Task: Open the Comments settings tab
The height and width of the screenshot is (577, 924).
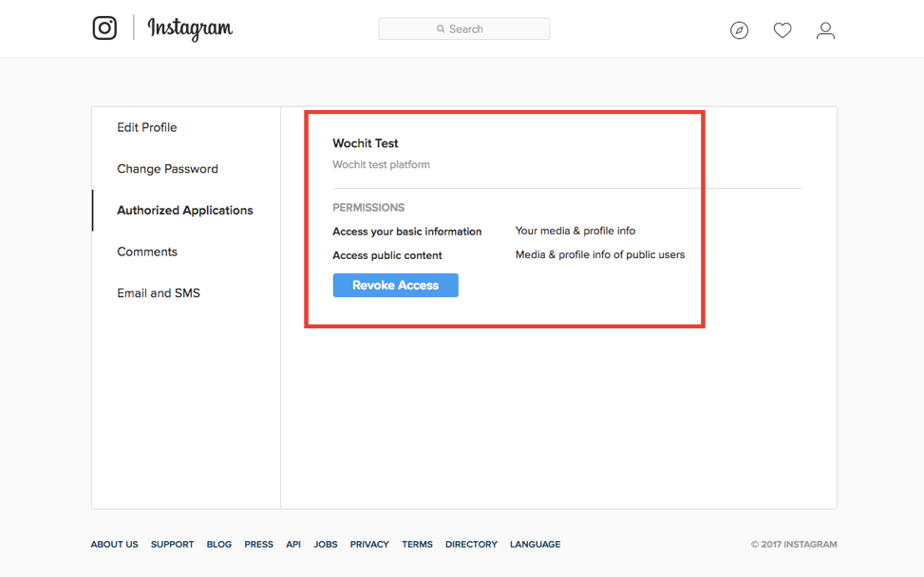Action: [147, 251]
